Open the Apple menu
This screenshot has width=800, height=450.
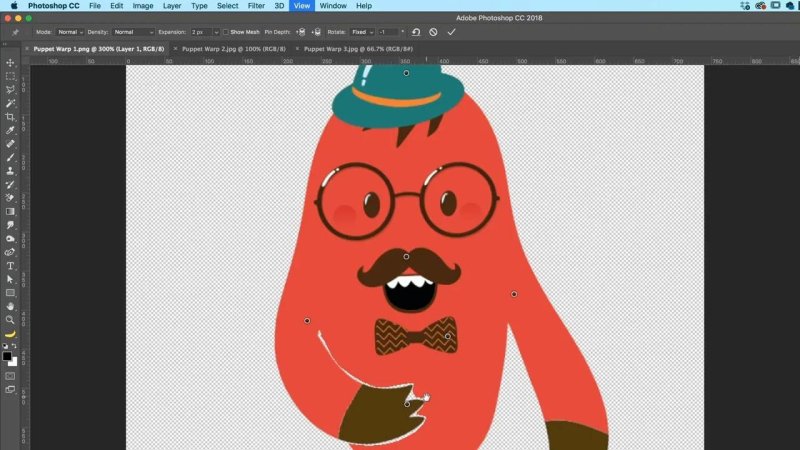[14, 6]
